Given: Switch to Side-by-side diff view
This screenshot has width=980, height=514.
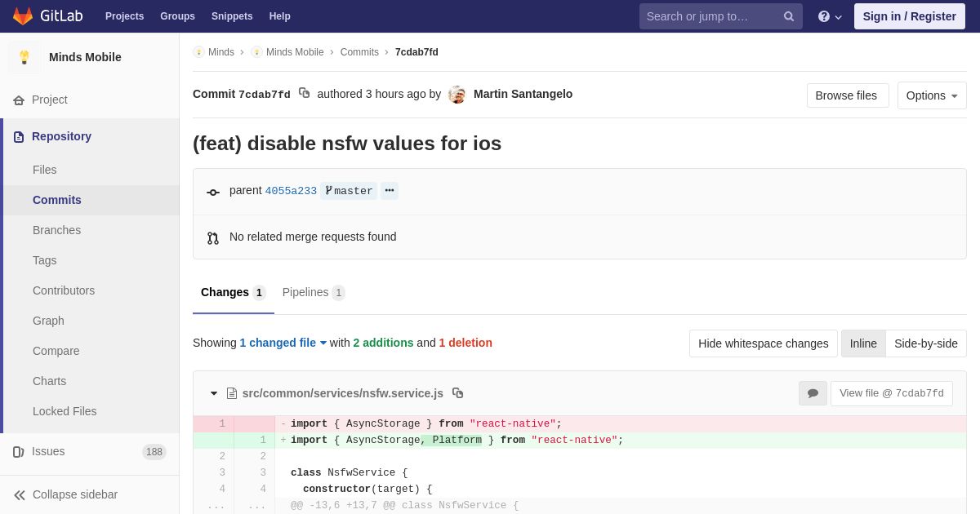Looking at the screenshot, I should pyautogui.click(x=925, y=343).
